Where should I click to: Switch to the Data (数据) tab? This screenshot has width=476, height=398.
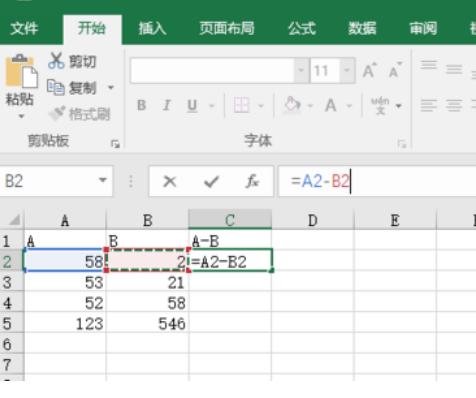coord(362,29)
